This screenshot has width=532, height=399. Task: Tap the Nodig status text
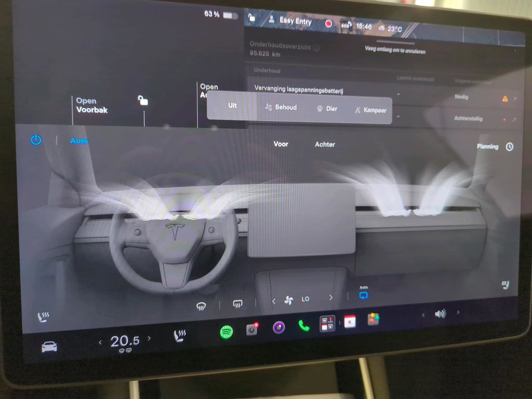pyautogui.click(x=461, y=97)
